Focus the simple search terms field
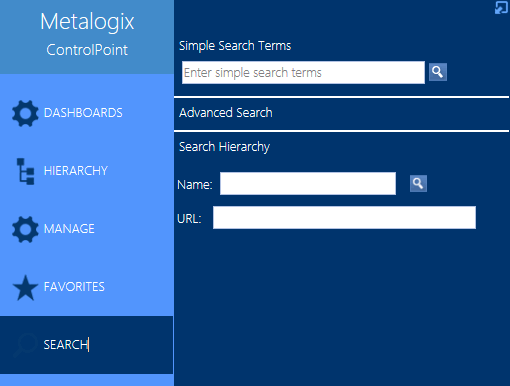Viewport: 510px width, 386px height. click(303, 72)
